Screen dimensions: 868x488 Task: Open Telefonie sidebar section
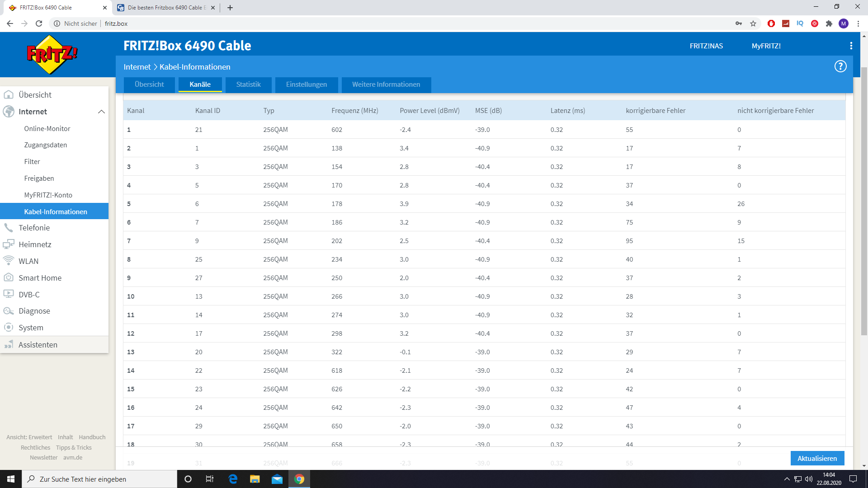(x=34, y=228)
